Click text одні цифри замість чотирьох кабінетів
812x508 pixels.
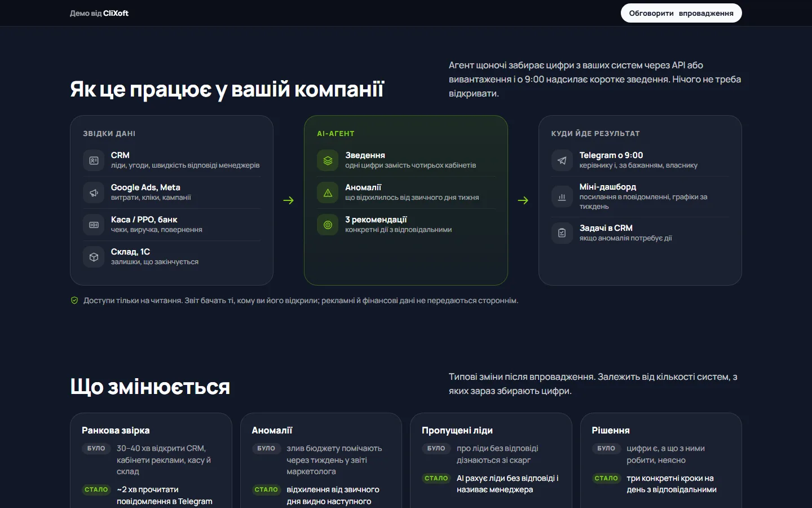click(411, 165)
